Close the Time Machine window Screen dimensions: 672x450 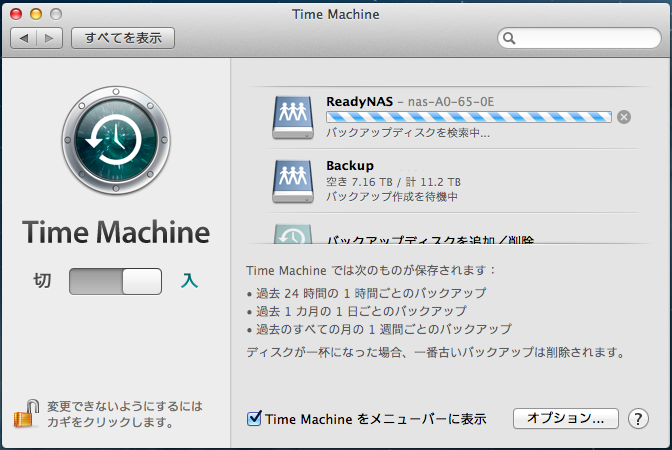[x=17, y=15]
